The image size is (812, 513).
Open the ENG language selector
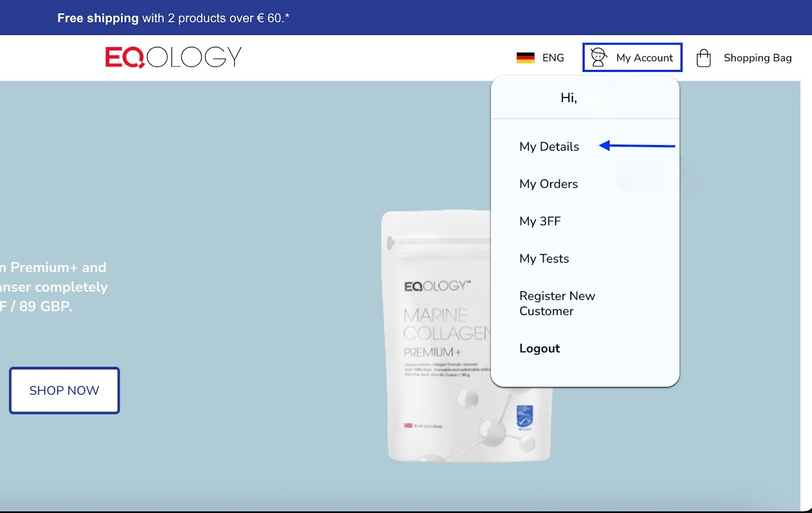(x=553, y=58)
